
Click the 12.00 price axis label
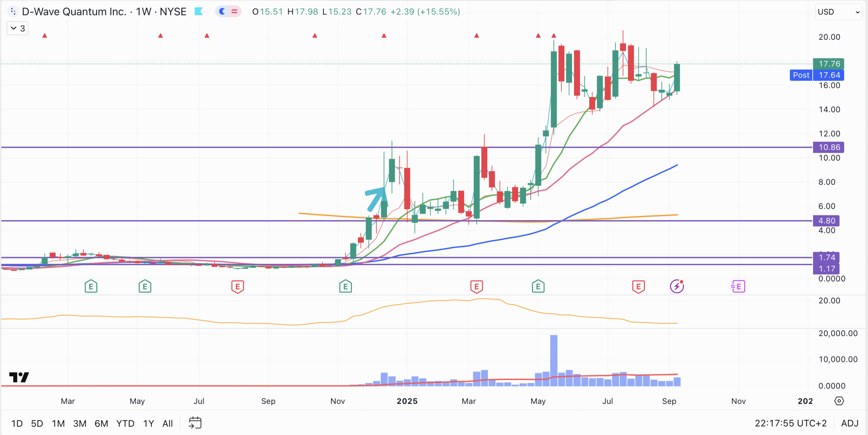[829, 134]
